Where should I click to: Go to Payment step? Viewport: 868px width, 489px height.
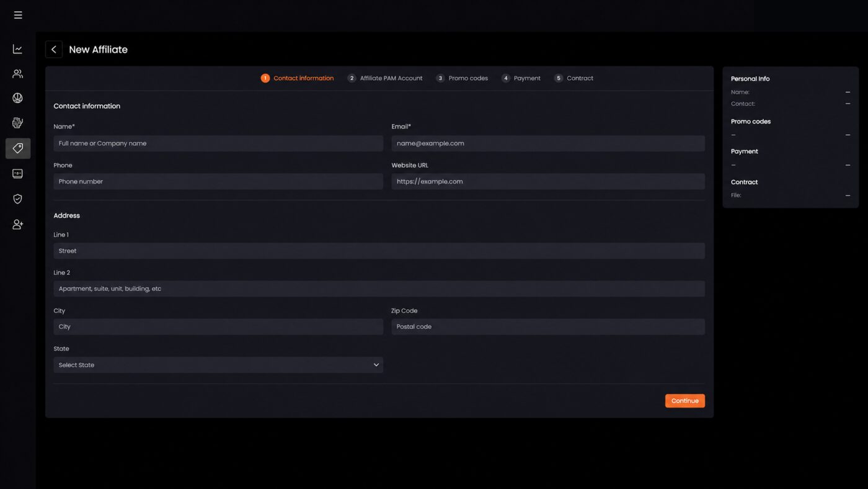point(521,78)
